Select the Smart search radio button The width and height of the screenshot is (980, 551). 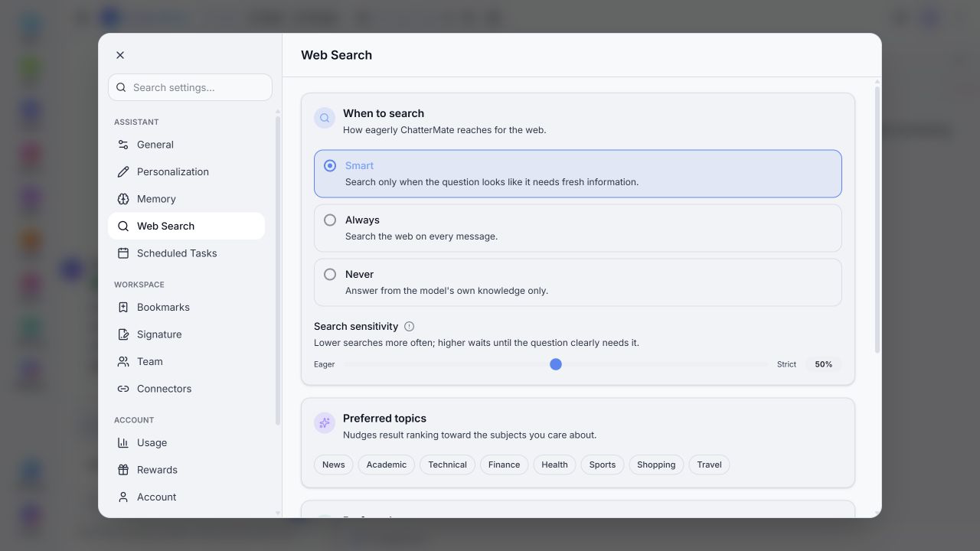click(330, 166)
